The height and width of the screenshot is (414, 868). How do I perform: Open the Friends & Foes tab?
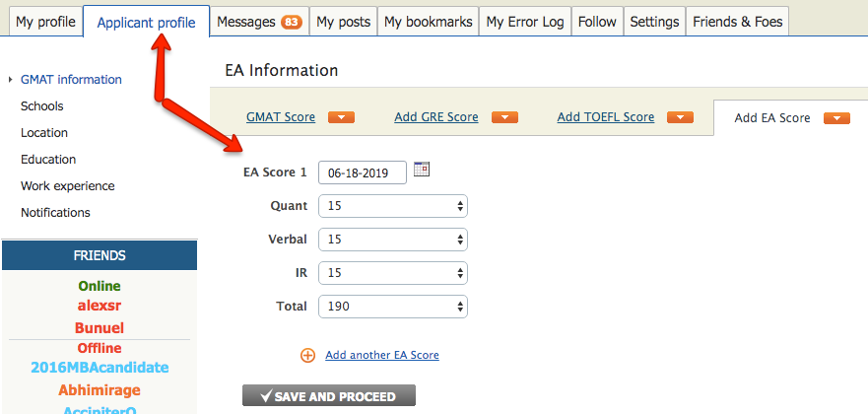(x=738, y=22)
